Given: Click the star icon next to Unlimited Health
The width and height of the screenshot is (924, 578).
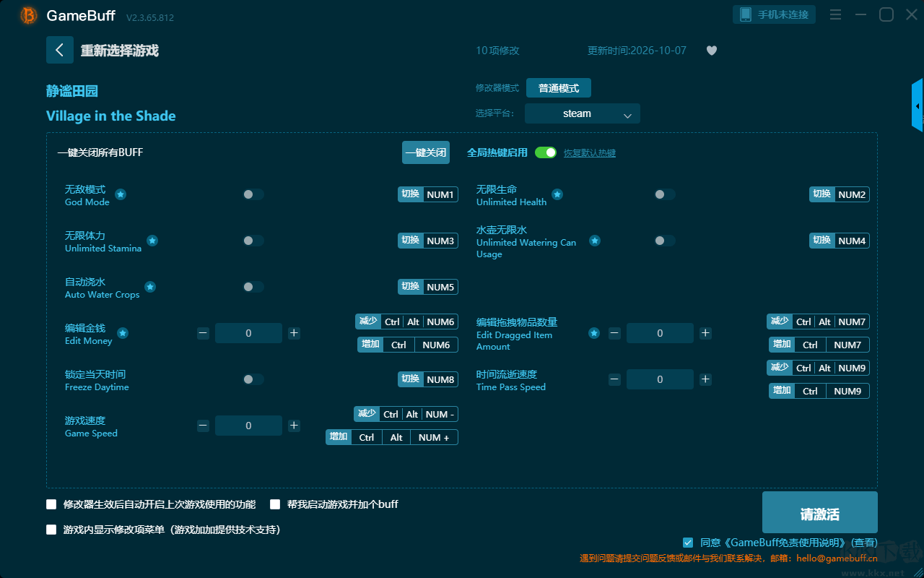Looking at the screenshot, I should (x=557, y=194).
